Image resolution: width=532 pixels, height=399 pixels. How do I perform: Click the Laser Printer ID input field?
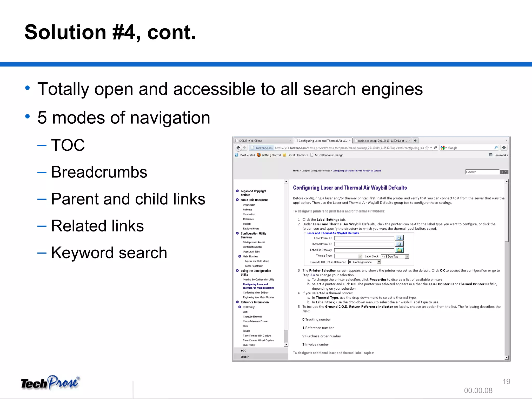pyautogui.click(x=364, y=238)
